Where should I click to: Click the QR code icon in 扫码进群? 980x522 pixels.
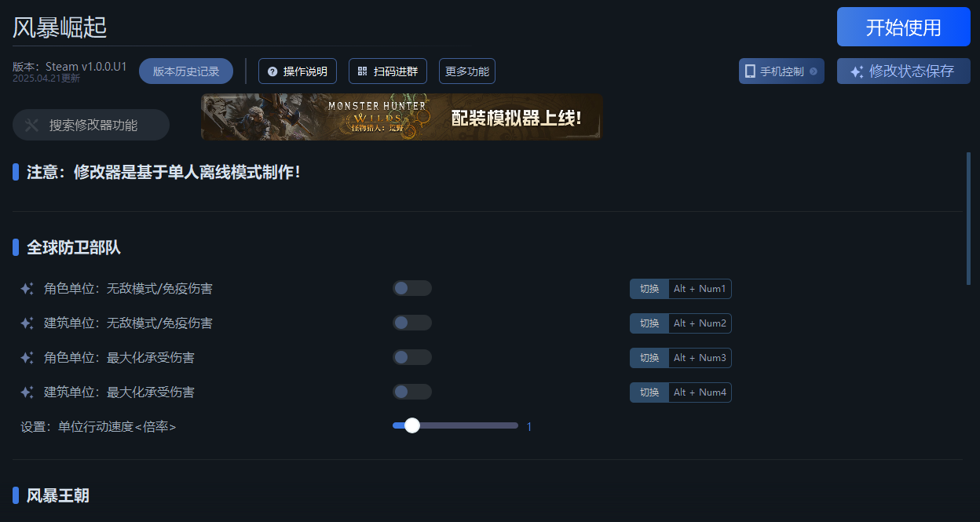point(362,71)
